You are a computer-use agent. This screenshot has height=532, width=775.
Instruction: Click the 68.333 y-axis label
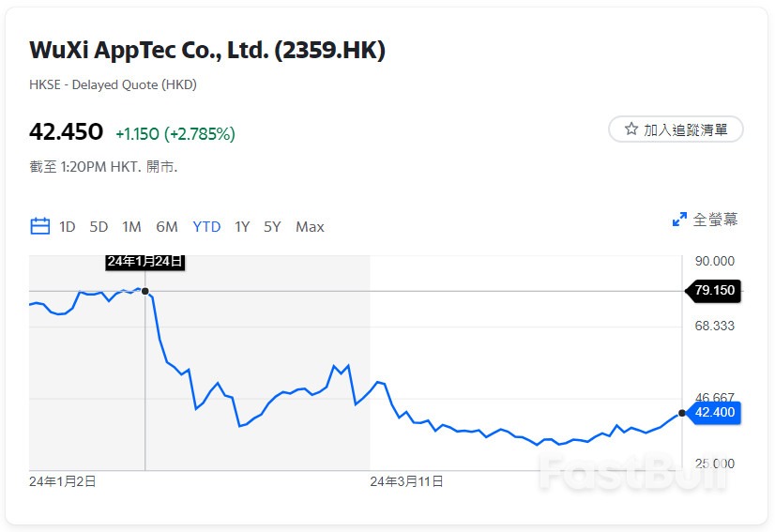tap(714, 326)
